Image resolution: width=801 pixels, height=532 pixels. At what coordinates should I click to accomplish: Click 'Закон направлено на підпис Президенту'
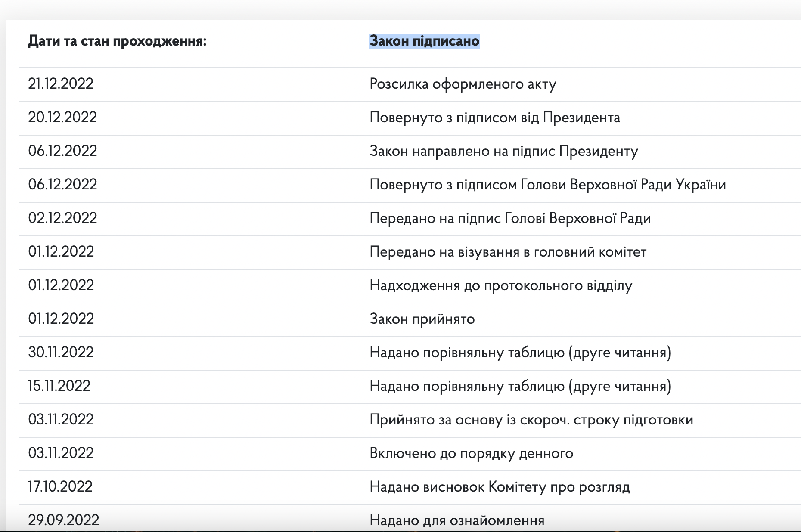504,151
